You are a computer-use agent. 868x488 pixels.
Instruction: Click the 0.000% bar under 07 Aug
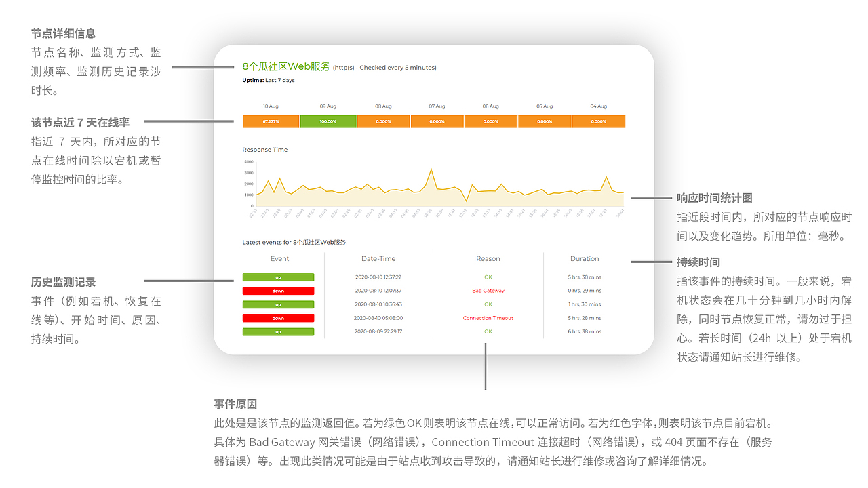click(x=437, y=121)
